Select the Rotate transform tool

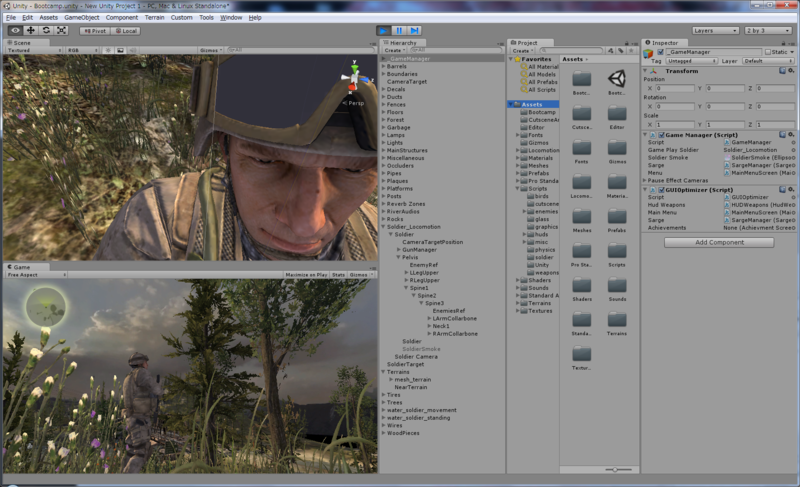point(46,31)
